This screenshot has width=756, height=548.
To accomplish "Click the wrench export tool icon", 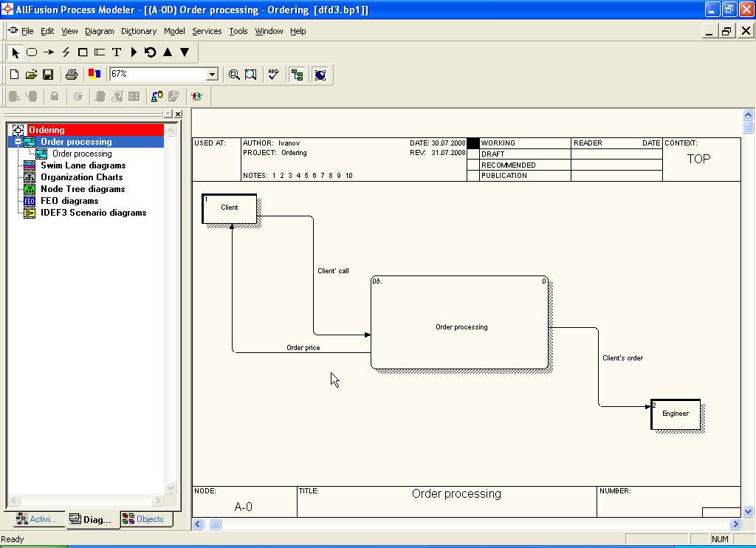I will 174,97.
